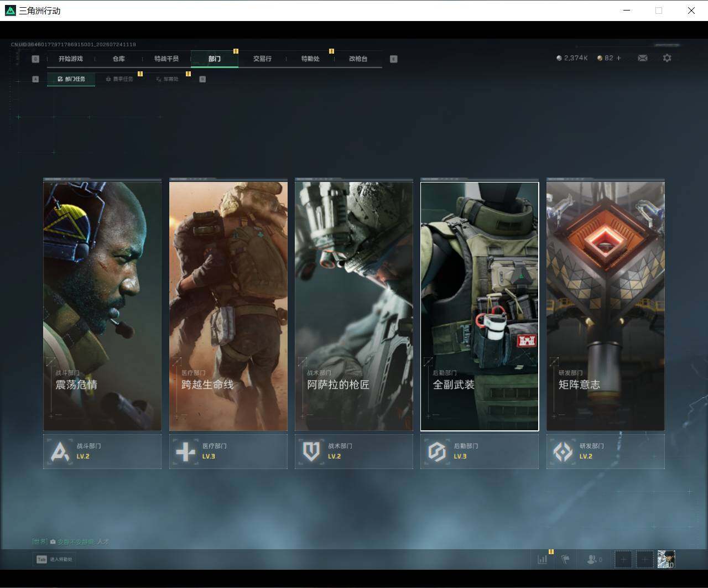Viewport: 708px width, 588px height.
Task: Click the 医疗部门 cross emblem icon
Action: (x=185, y=452)
